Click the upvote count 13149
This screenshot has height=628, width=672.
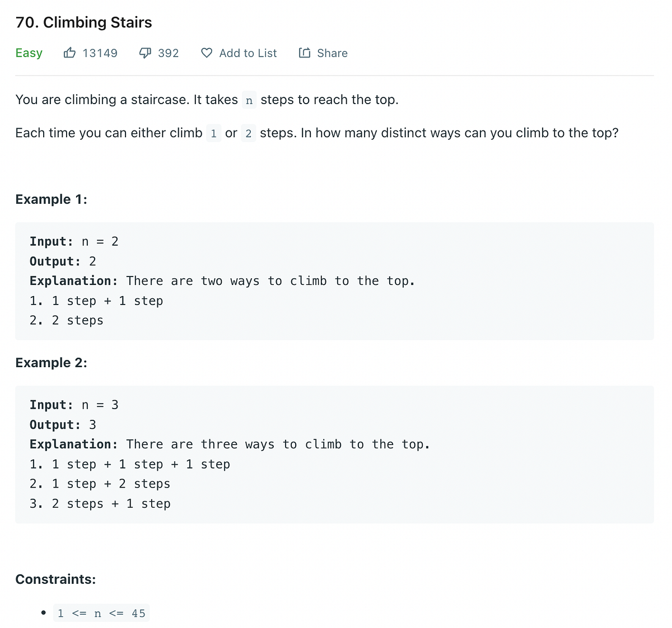[x=100, y=53]
